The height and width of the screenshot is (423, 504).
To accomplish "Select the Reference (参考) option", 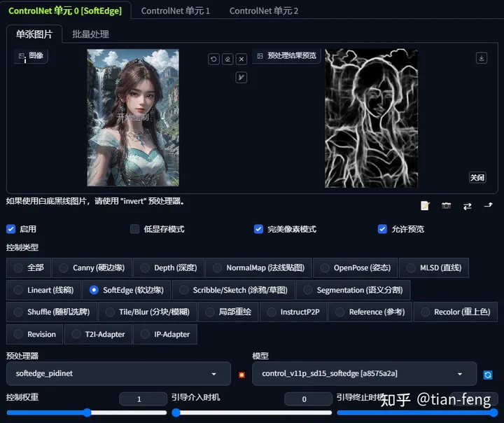I will [x=370, y=312].
